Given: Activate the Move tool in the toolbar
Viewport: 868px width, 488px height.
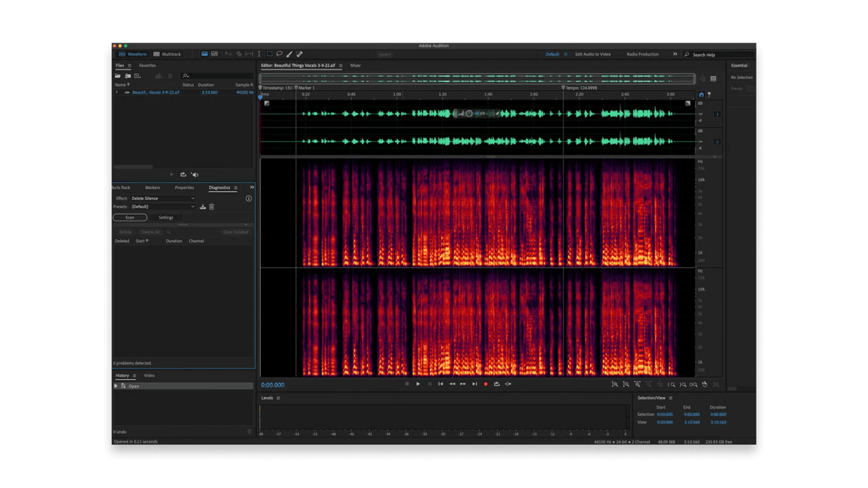Looking at the screenshot, I should pyautogui.click(x=229, y=54).
